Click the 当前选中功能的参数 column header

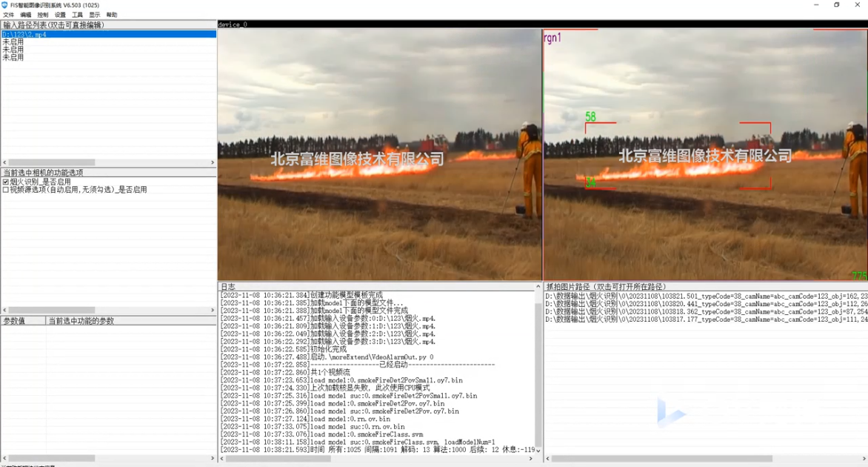click(x=131, y=321)
